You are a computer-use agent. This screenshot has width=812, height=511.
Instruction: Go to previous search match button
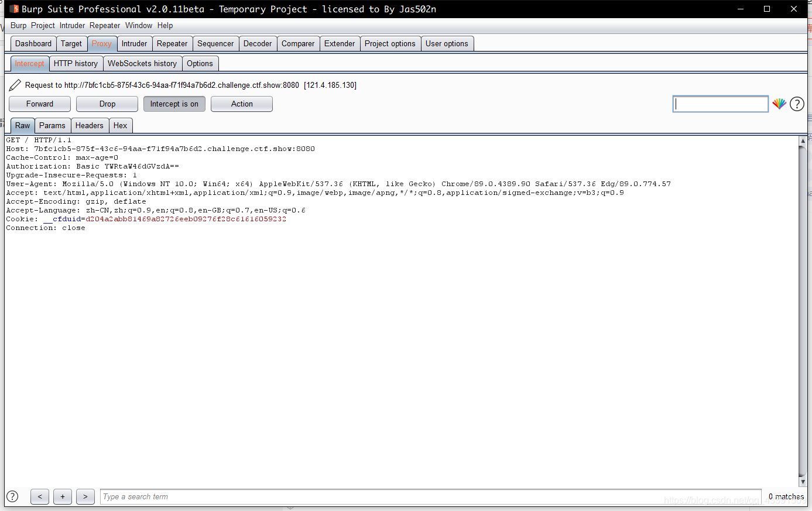[x=40, y=496]
